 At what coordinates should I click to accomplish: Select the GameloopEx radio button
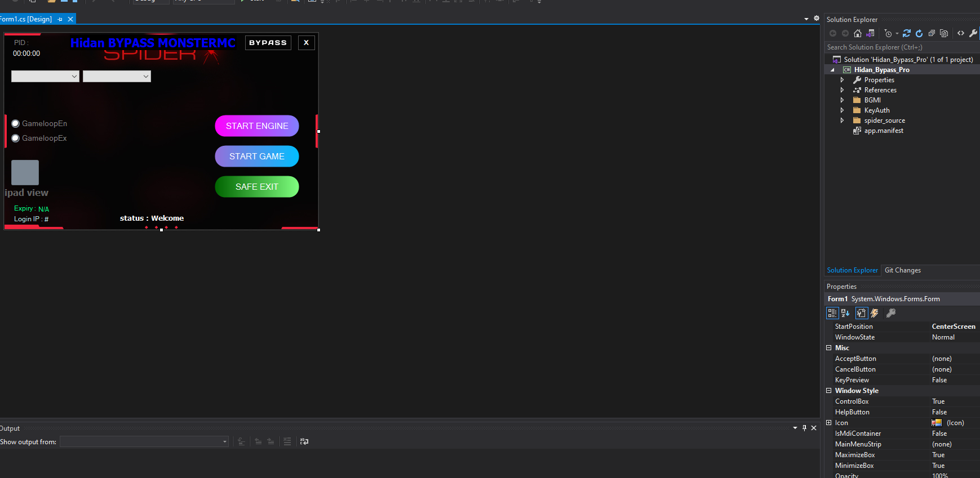click(x=16, y=139)
